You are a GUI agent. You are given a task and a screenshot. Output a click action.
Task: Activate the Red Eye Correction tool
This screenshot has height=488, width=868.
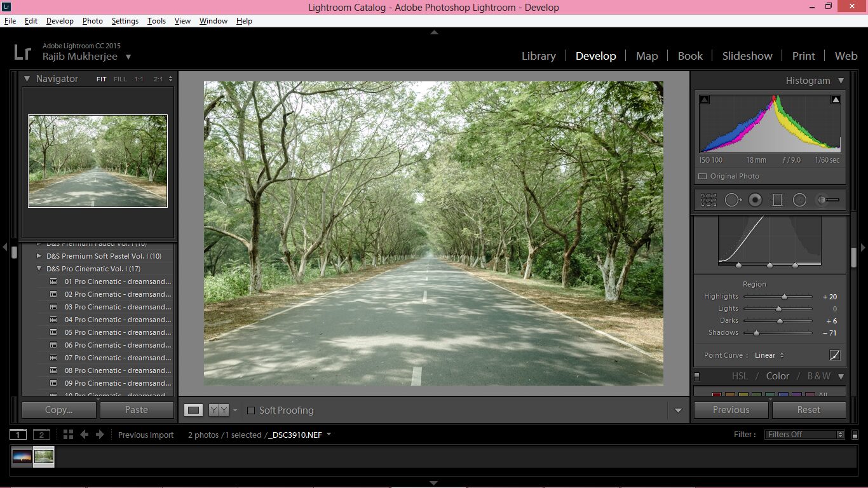coord(755,200)
